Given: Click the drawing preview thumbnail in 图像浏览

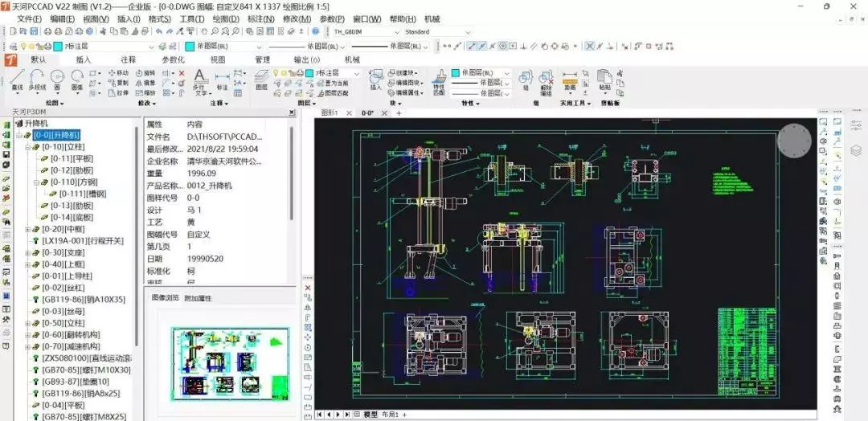Looking at the screenshot, I should [231, 363].
